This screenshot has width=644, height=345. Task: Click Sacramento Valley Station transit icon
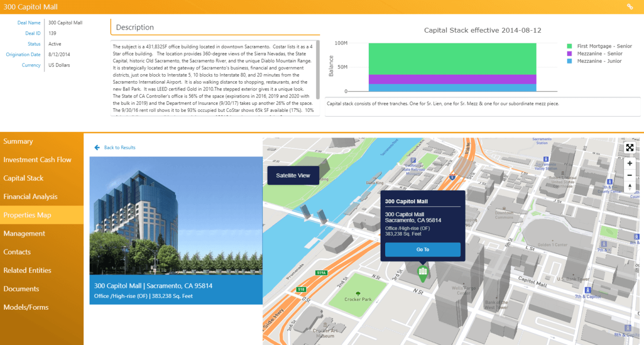546,159
